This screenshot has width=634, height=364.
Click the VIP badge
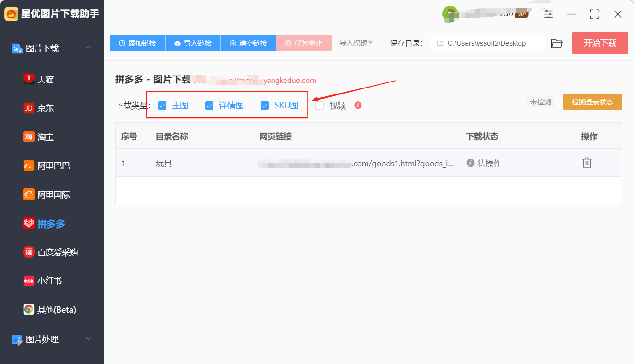click(521, 14)
